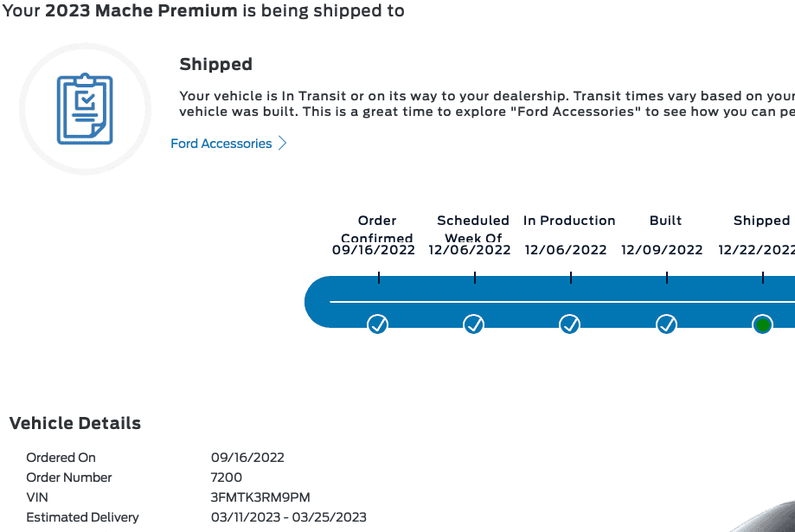Click the Shipped status heading
795x532 pixels.
[x=215, y=64]
